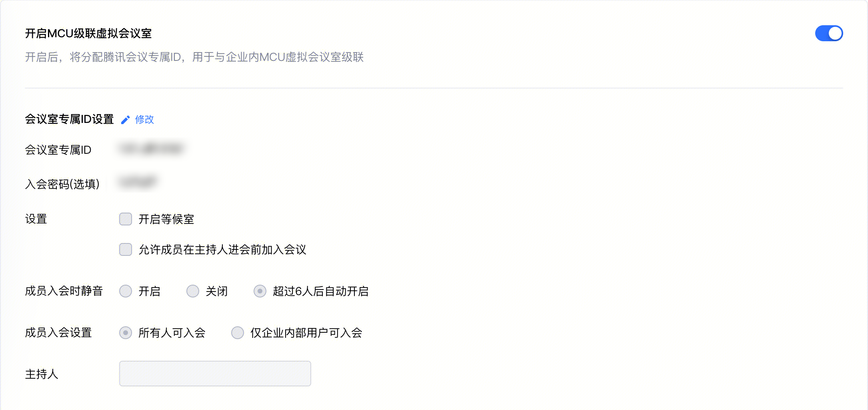Viewport: 868px width, 410px height.
Task: Click the pencil edit icon beside 会议室专属ID设置
Action: [x=125, y=120]
